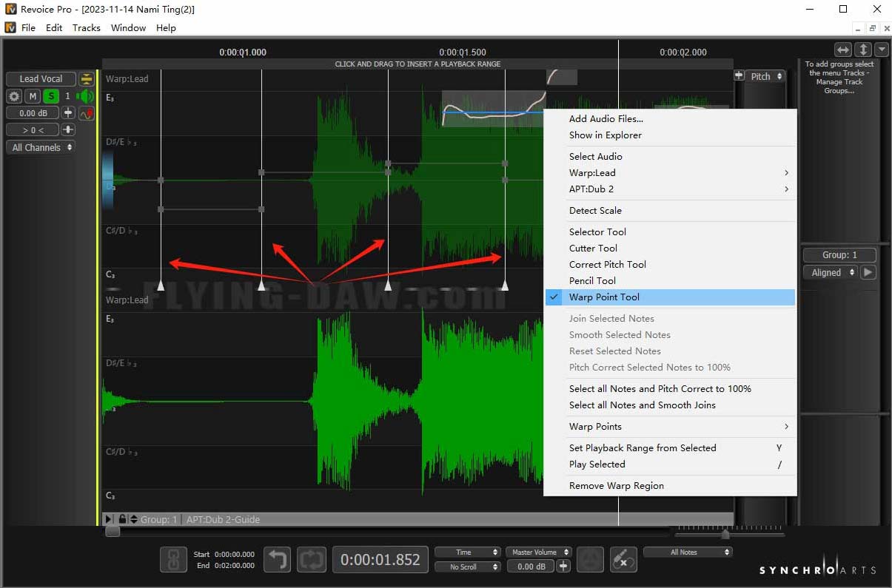Open the Pitch display dropdown

765,76
